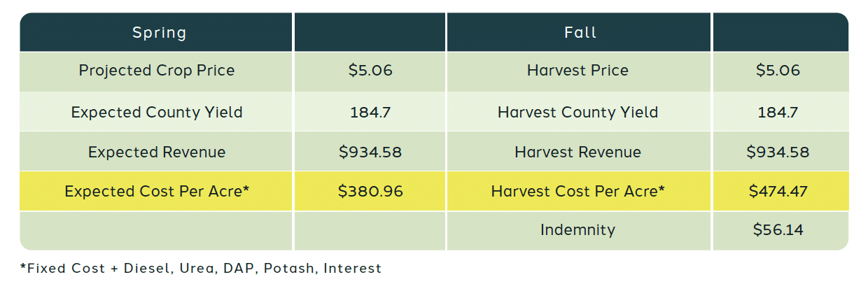Screen dimensions: 868x284
Task: Select the $380.96 cost value
Action: [x=370, y=191]
